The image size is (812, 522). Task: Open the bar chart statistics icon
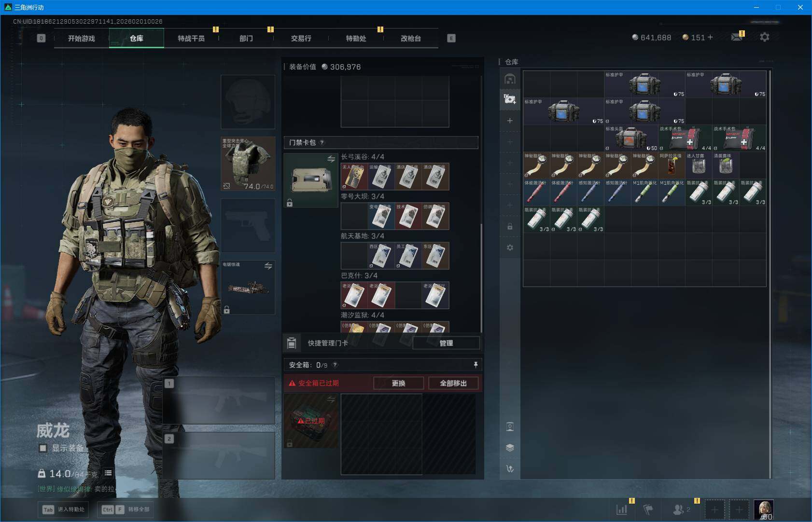pyautogui.click(x=622, y=509)
